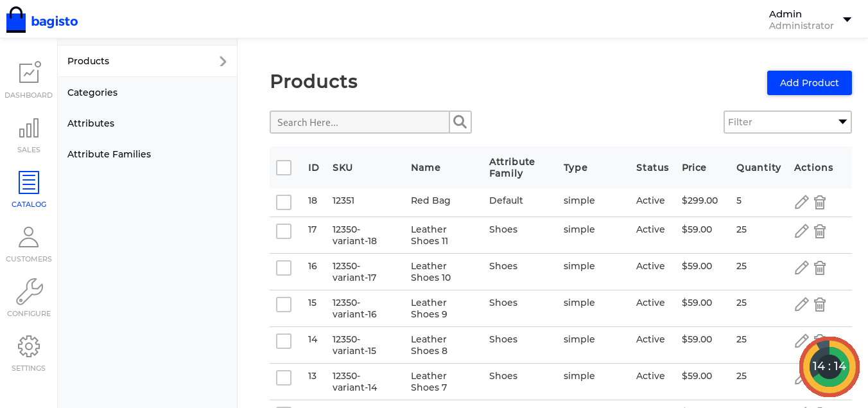Open the Configure wrench icon
The height and width of the screenshot is (408, 868).
click(30, 292)
